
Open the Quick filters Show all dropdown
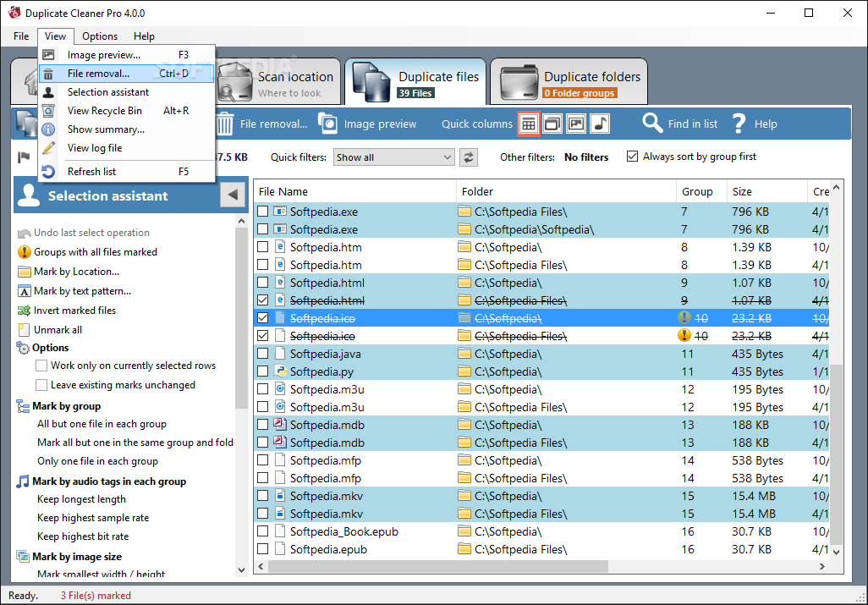pos(393,157)
